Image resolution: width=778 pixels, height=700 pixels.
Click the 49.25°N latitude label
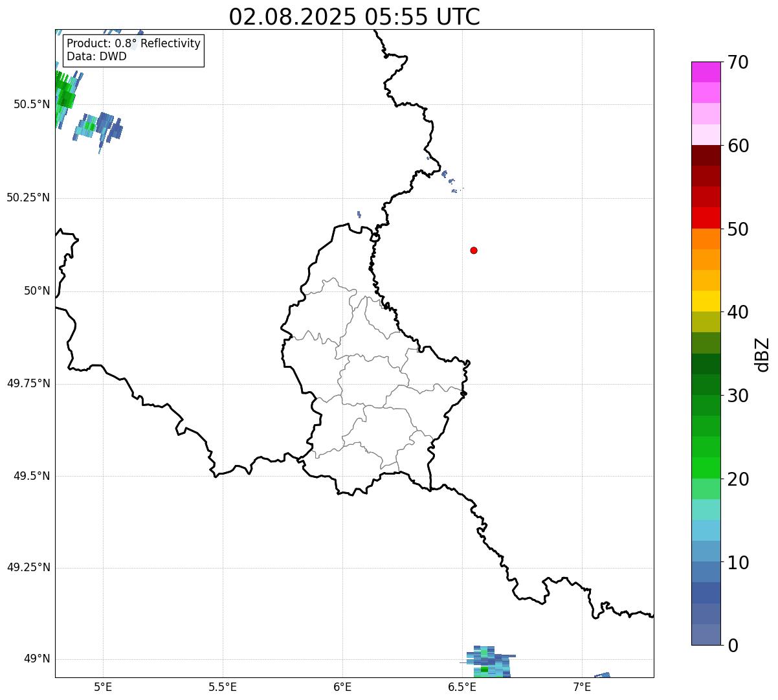28,567
